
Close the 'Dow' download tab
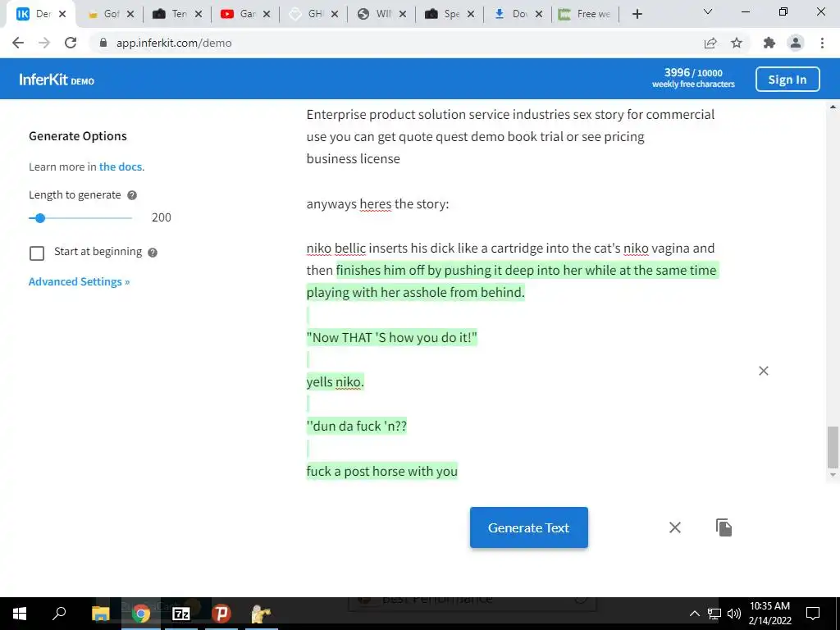coord(538,14)
